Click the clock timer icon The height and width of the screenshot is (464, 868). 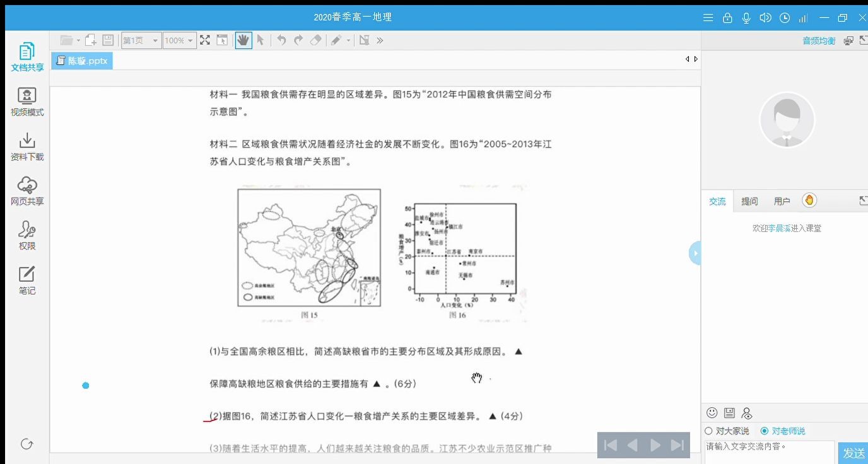point(785,18)
